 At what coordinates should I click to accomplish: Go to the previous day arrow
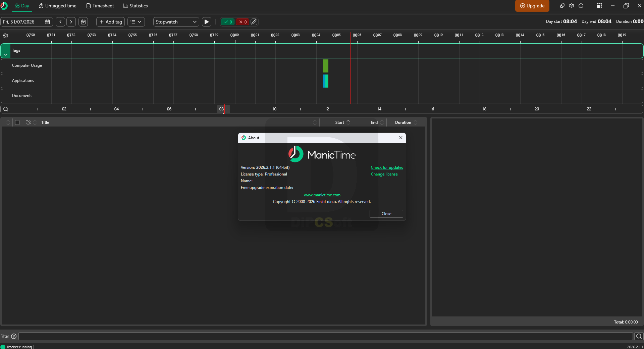60,22
